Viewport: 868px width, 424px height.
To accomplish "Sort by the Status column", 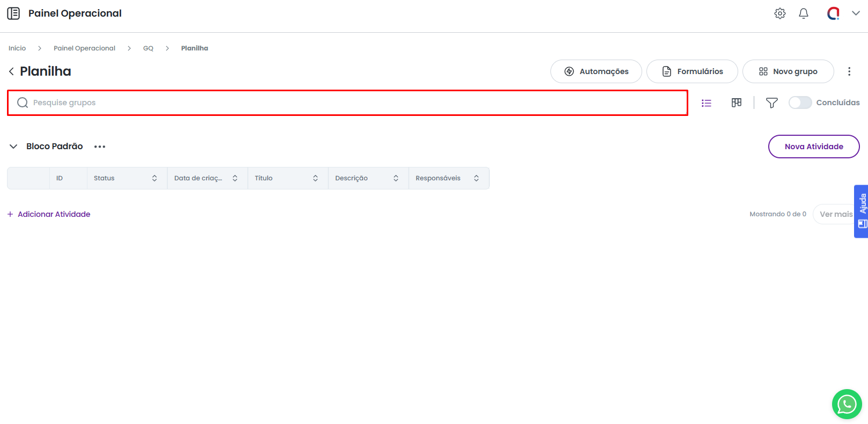I will [x=155, y=178].
